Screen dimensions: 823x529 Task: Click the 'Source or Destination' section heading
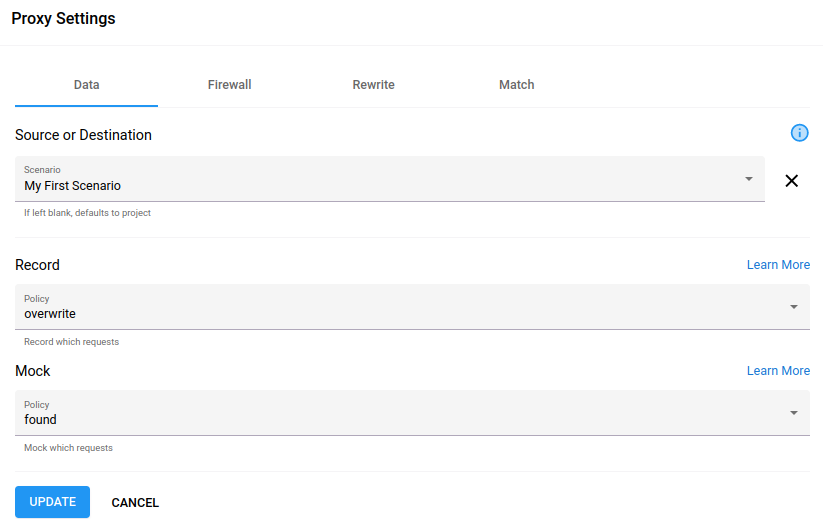83,135
